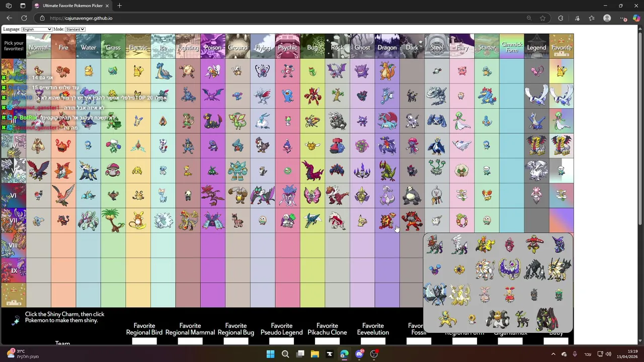
Task: Open the Mode dropdown set to Standard
Action: 75,29
